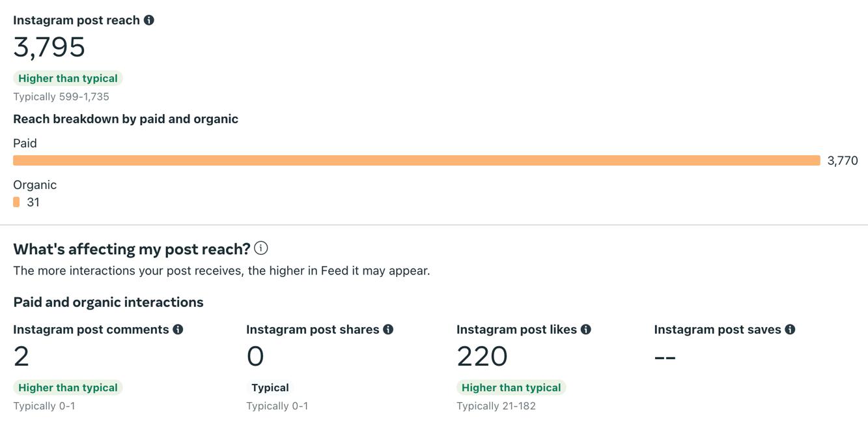Click reach badge labeled Higher than typical
This screenshot has width=868, height=423.
click(x=68, y=78)
